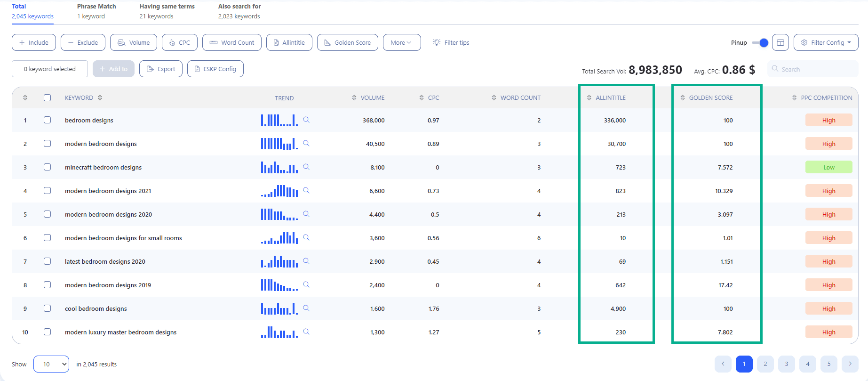This screenshot has width=868, height=381.
Task: Open trend lookup for small rooms keyword
Action: [x=306, y=237]
